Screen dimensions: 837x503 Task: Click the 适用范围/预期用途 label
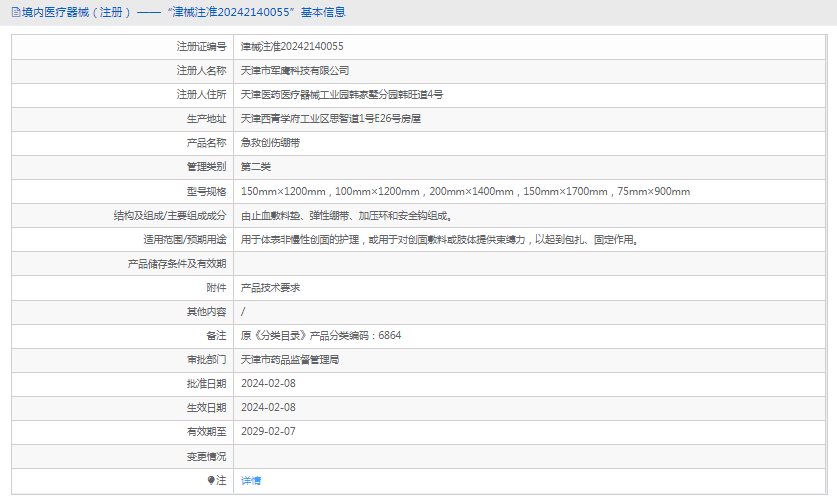pyautogui.click(x=185, y=240)
